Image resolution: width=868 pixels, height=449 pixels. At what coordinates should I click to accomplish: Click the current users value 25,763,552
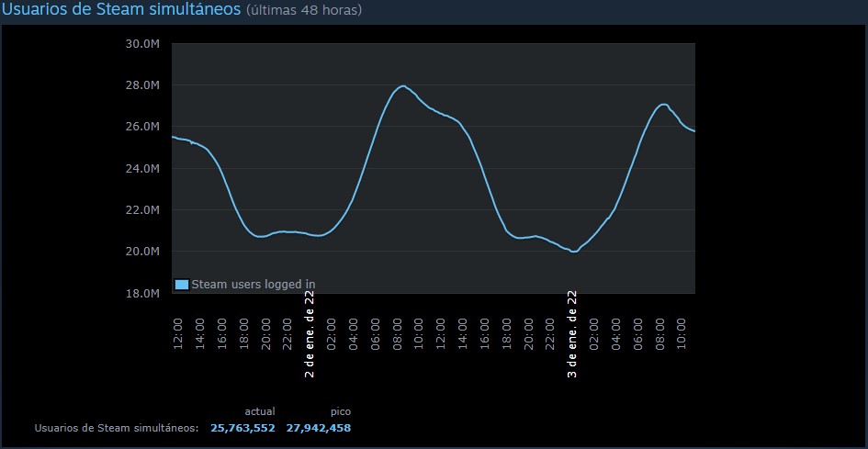243,428
